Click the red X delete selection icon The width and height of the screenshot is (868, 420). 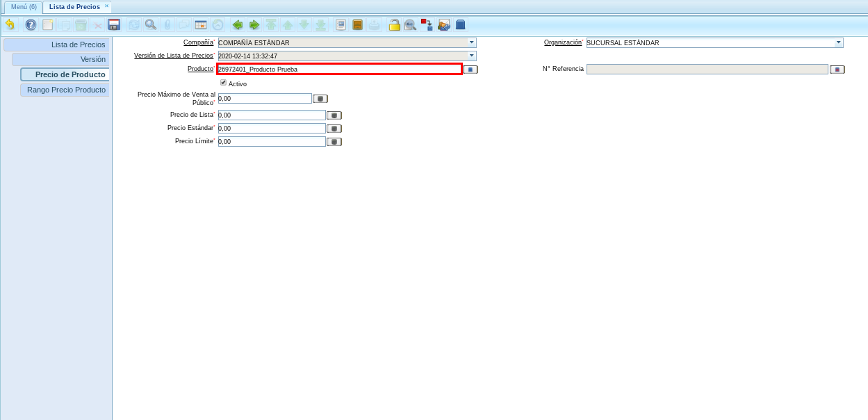[x=98, y=24]
